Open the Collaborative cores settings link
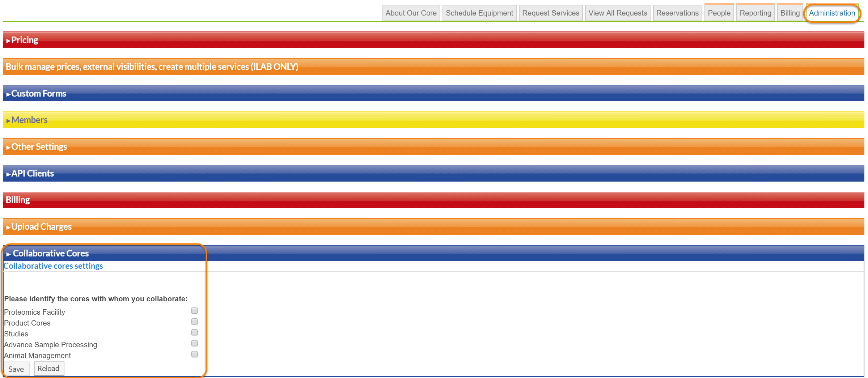 (53, 266)
